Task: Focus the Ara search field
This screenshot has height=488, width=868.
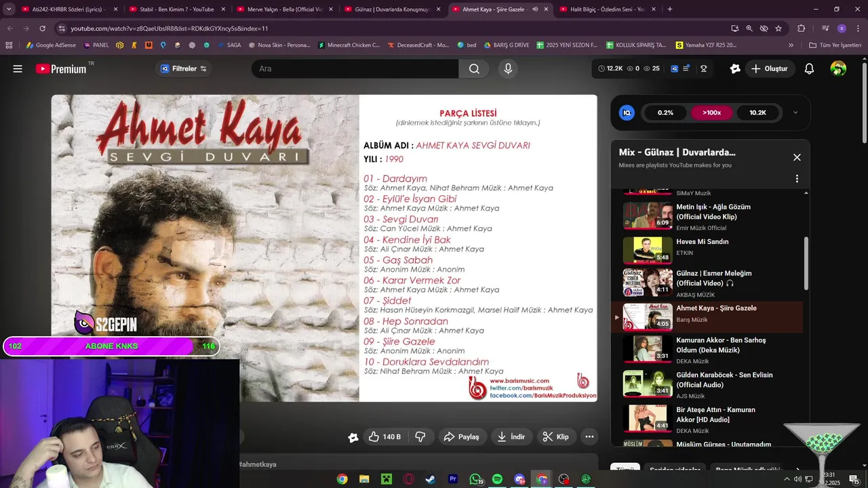Action: [x=355, y=68]
